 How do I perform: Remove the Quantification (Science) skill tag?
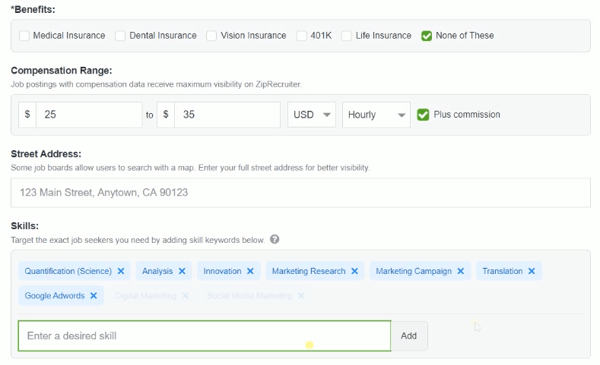point(121,271)
